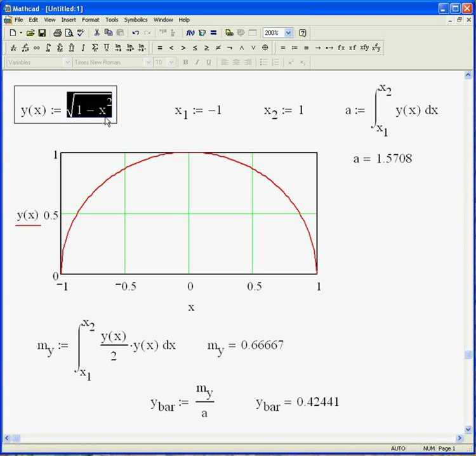Cut selection with the scissors icon

pos(97,33)
